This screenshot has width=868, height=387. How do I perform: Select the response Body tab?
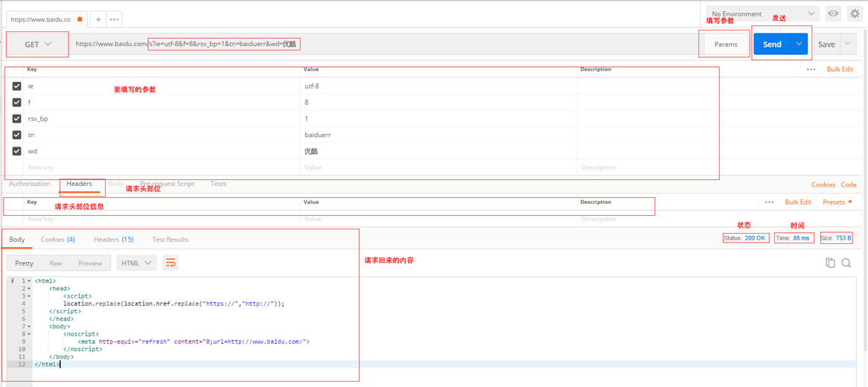click(16, 240)
